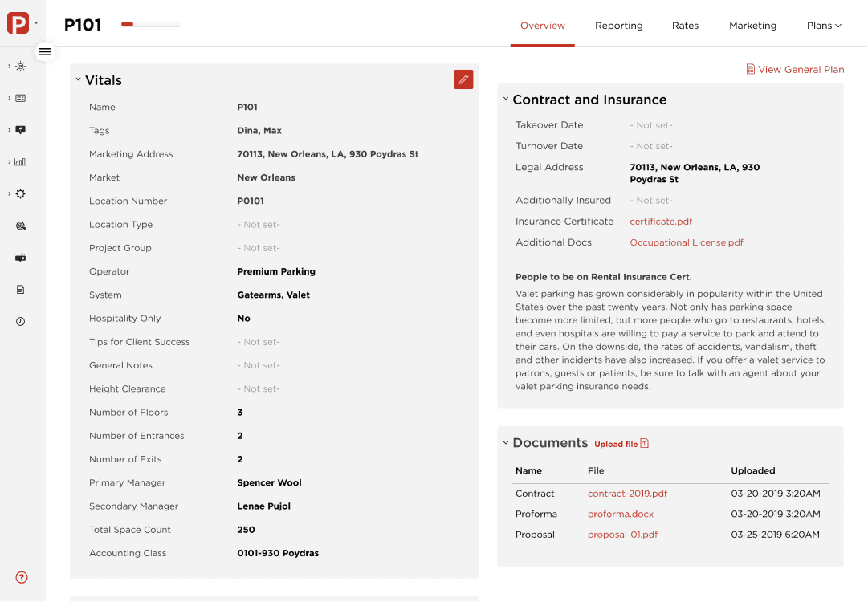Click the clock history sidebar icon
Image resolution: width=868 pixels, height=602 pixels.
coord(21,321)
